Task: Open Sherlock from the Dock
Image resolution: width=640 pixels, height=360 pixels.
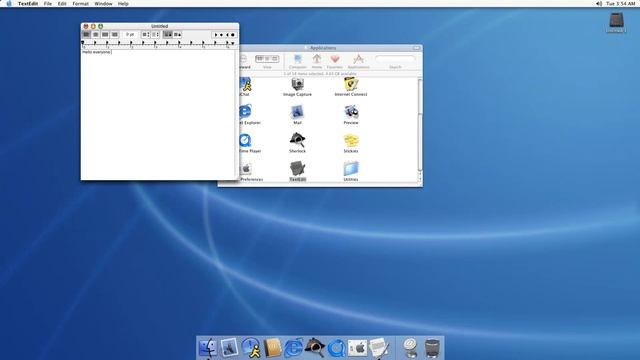Action: coord(315,348)
